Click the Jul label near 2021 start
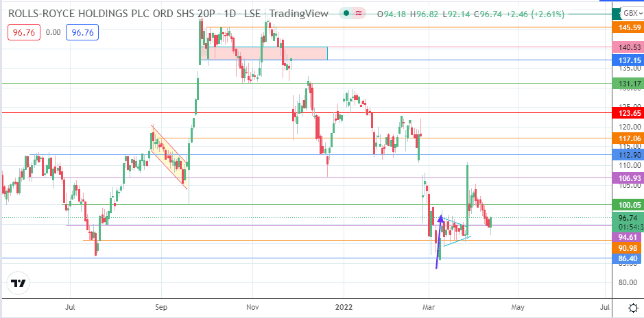Image resolution: width=644 pixels, height=318 pixels. click(70, 307)
